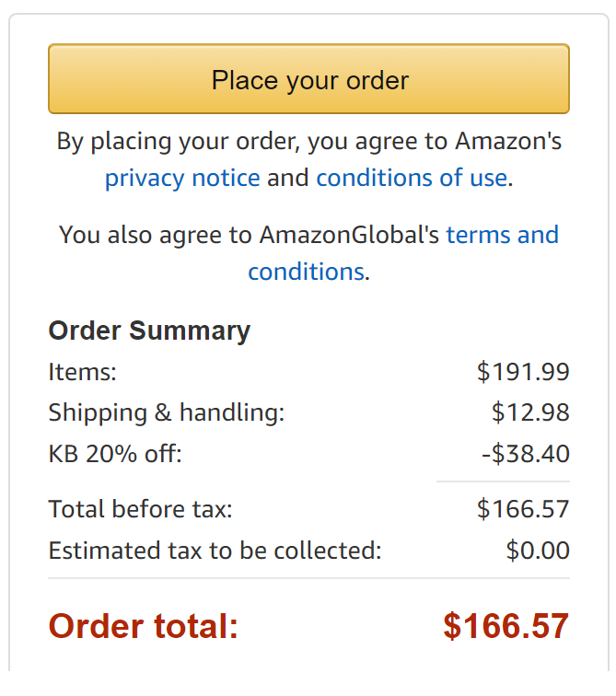Click the Place your order button
This screenshot has height=696, width=616.
[308, 78]
